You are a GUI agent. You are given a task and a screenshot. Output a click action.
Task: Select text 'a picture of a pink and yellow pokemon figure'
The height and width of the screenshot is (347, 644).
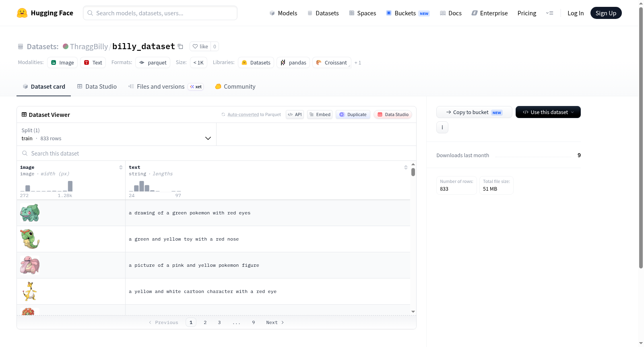[x=194, y=266]
